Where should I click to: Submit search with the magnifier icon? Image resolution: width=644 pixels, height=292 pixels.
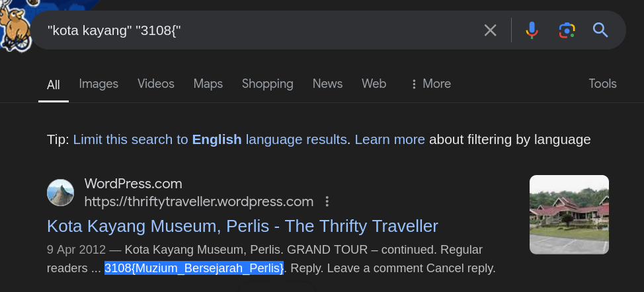[x=600, y=30]
